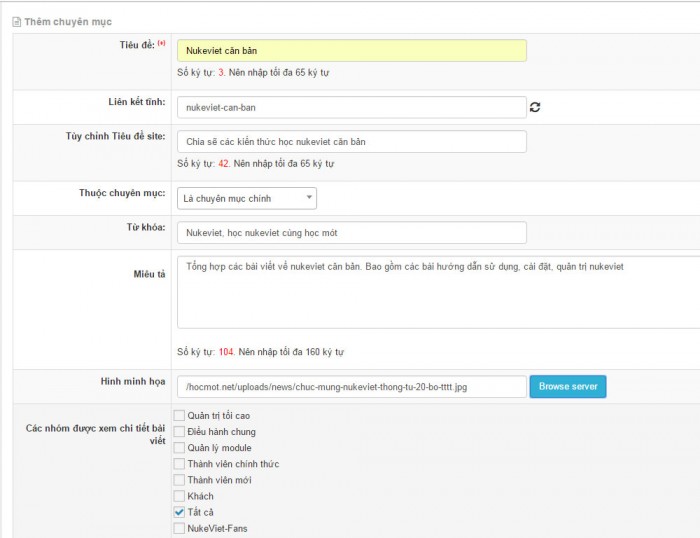This screenshot has width=700, height=538.
Task: Click inside the Miêu tả textarea
Action: coord(438,292)
